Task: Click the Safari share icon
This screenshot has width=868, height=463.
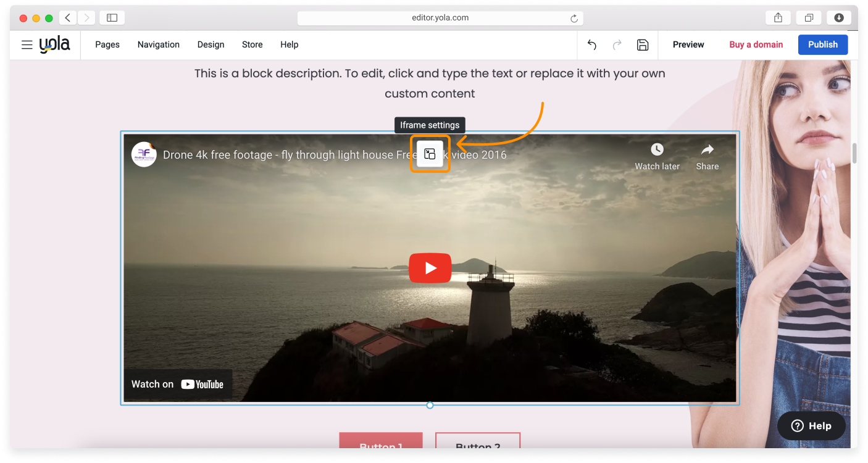Action: [x=777, y=17]
